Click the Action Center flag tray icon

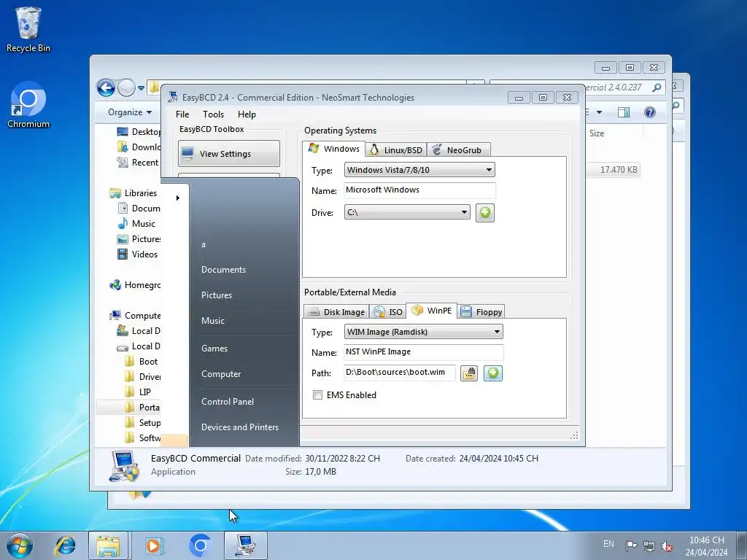(x=631, y=545)
